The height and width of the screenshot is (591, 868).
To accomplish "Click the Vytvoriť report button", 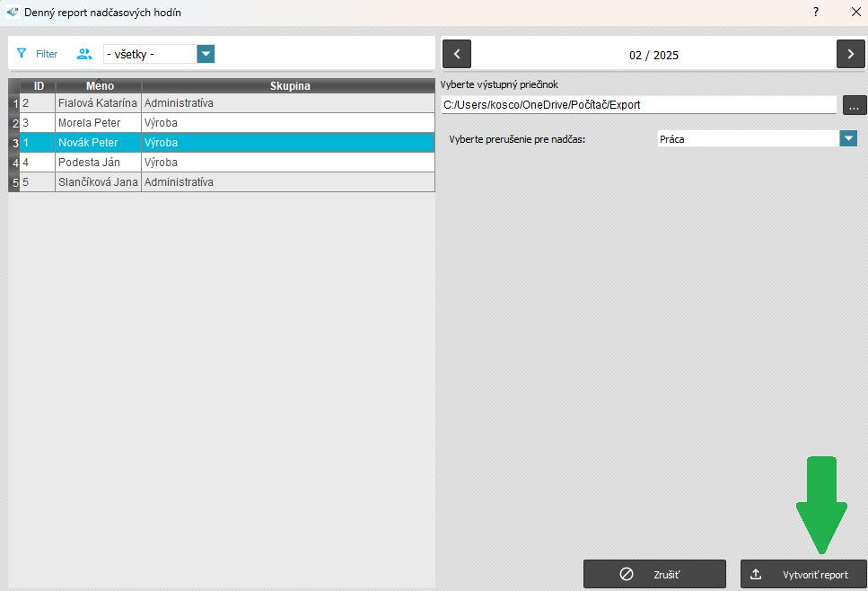I will [803, 574].
